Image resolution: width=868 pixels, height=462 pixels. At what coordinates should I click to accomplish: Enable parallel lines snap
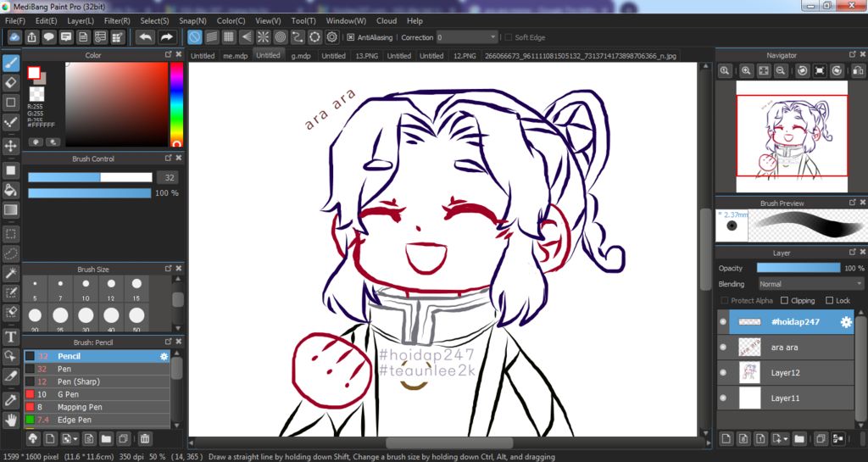click(211, 37)
